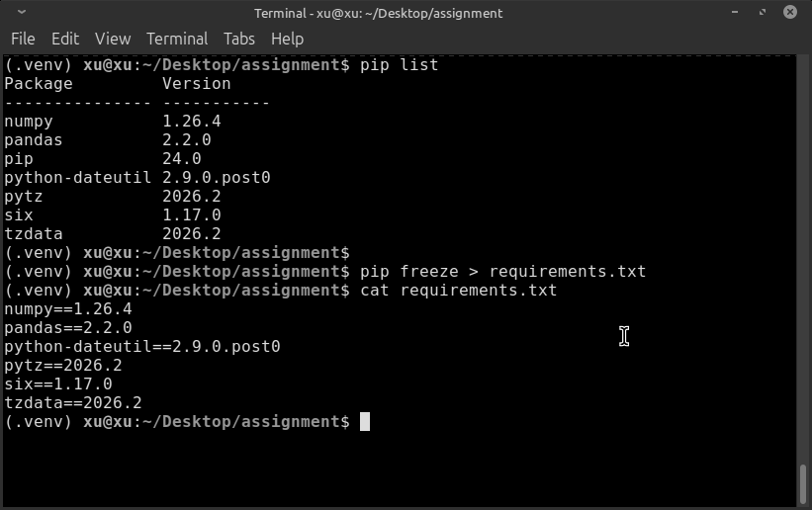Viewport: 812px width, 510px height.
Task: Click the terminal vertical scrollbar thumb
Action: coord(803,484)
